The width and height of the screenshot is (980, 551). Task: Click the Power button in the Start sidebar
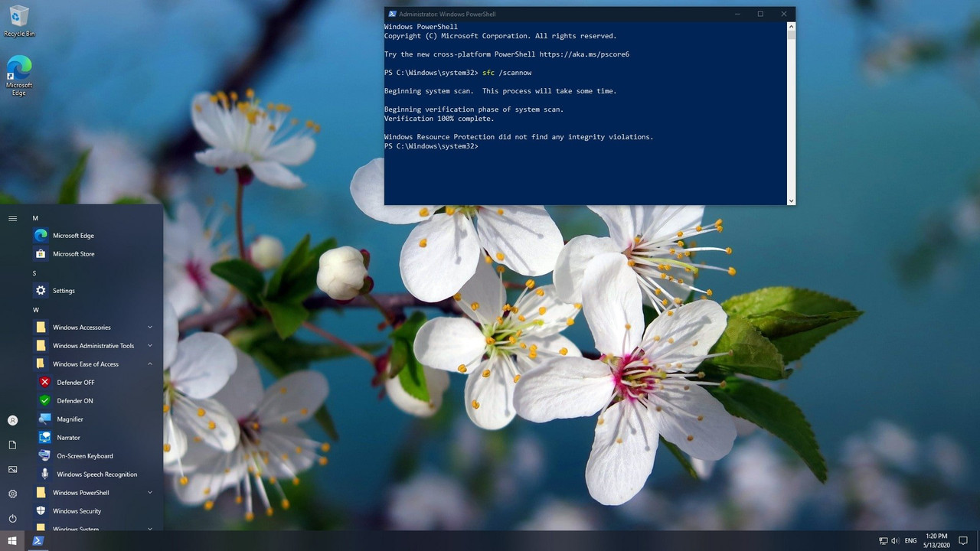[x=11, y=518]
